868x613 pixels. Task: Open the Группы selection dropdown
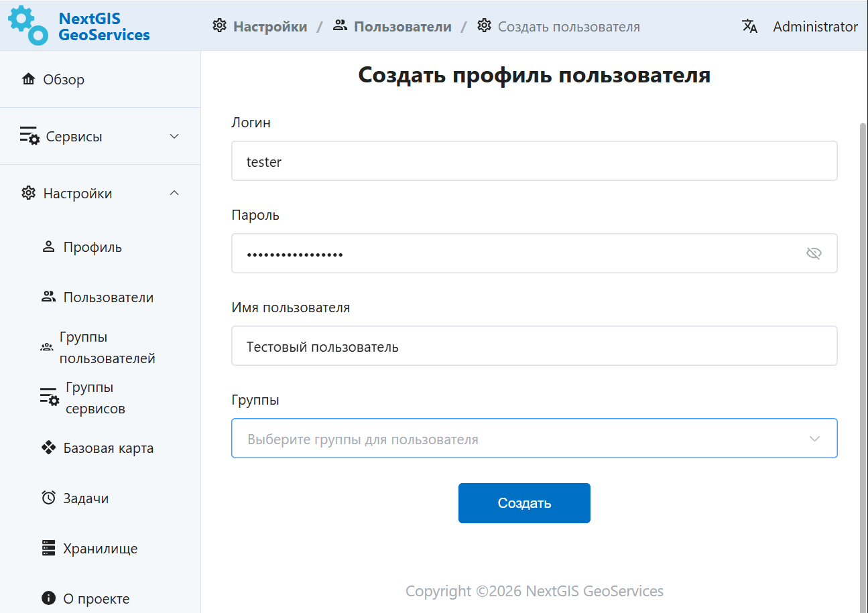(534, 439)
